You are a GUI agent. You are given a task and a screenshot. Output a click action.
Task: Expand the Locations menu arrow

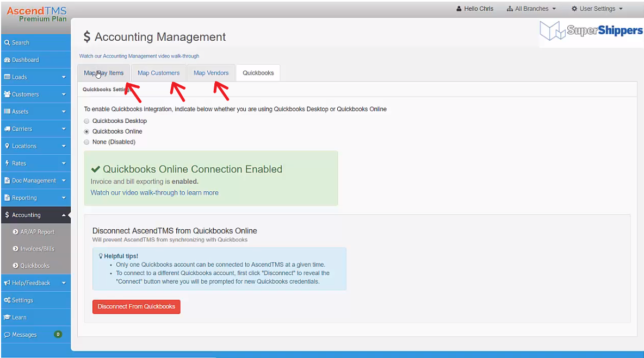[64, 146]
